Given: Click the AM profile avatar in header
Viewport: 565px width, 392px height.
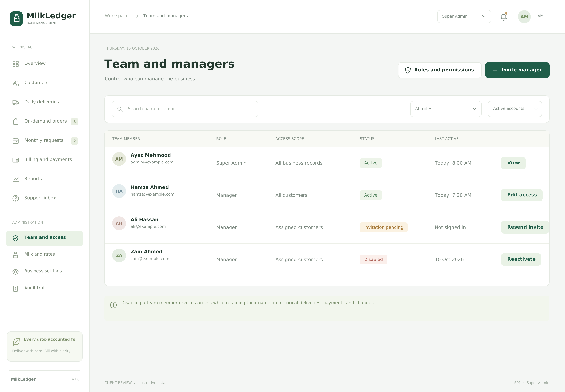Looking at the screenshot, I should point(524,16).
